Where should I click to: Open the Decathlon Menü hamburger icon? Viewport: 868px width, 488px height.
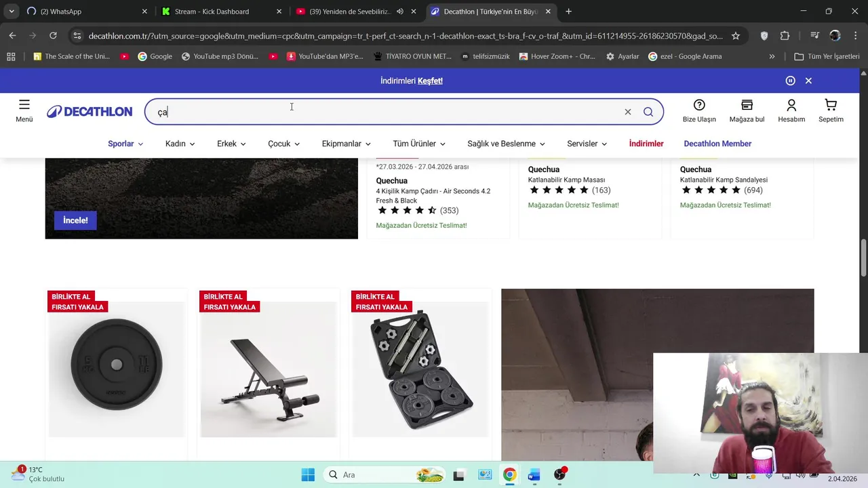[x=24, y=104]
